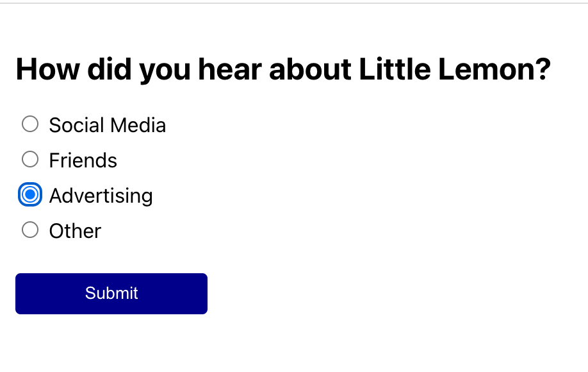
Task: Mark Social Media as how you heard
Action: [30, 124]
